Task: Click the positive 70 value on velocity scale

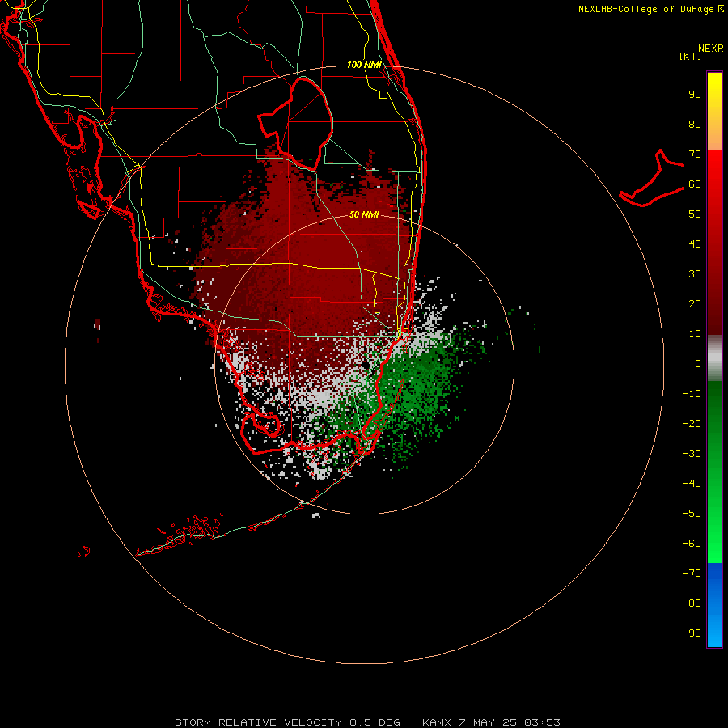Action: click(695, 154)
